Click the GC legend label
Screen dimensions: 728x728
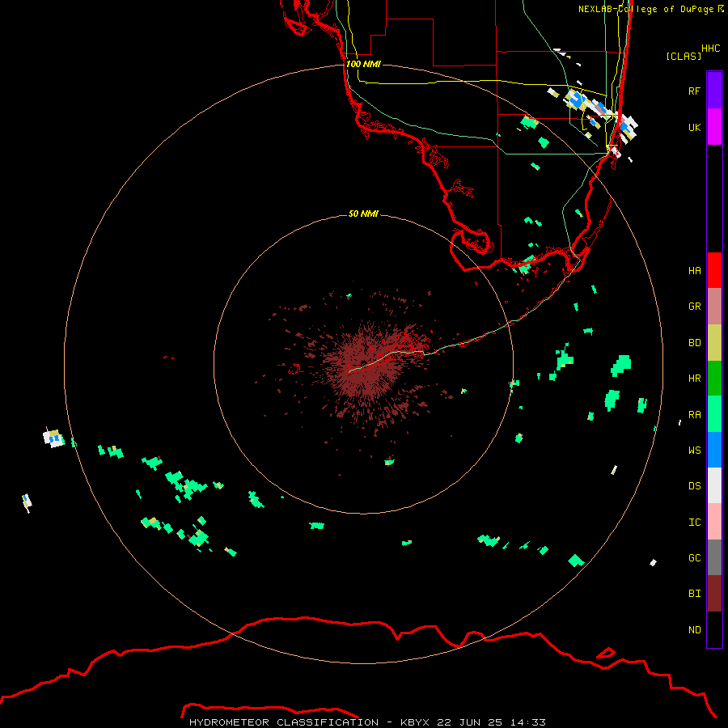point(694,558)
